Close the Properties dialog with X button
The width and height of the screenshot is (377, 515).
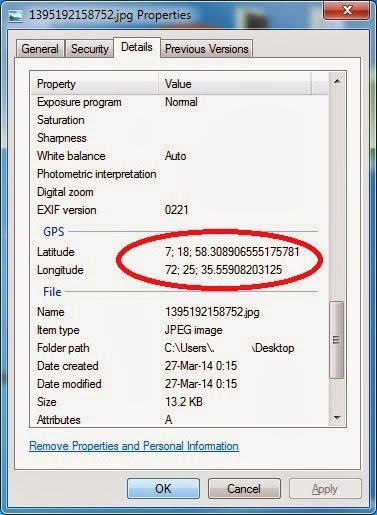point(346,10)
